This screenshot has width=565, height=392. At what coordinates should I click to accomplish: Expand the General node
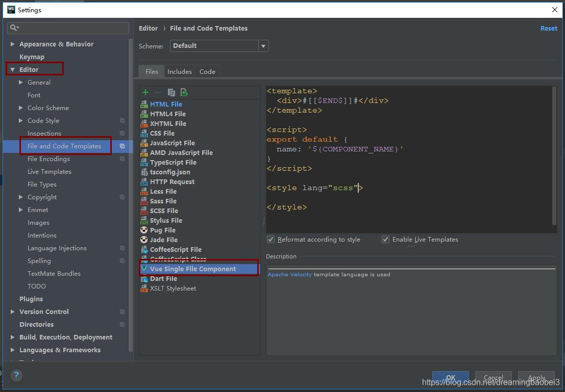(x=21, y=83)
